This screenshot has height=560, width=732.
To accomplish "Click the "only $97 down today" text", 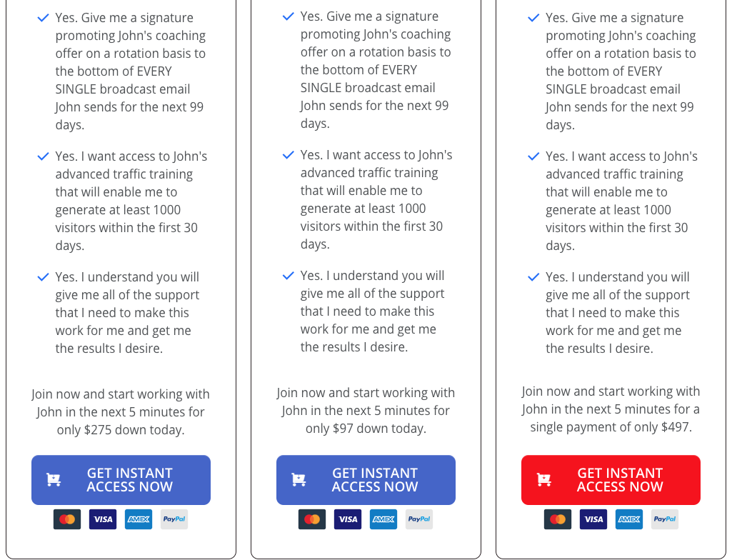I will click(x=366, y=429).
